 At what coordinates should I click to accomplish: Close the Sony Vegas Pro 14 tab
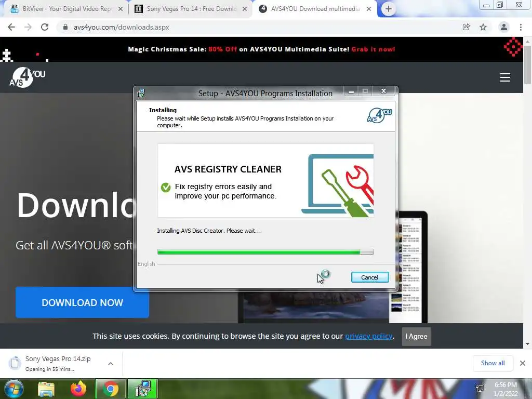245,9
